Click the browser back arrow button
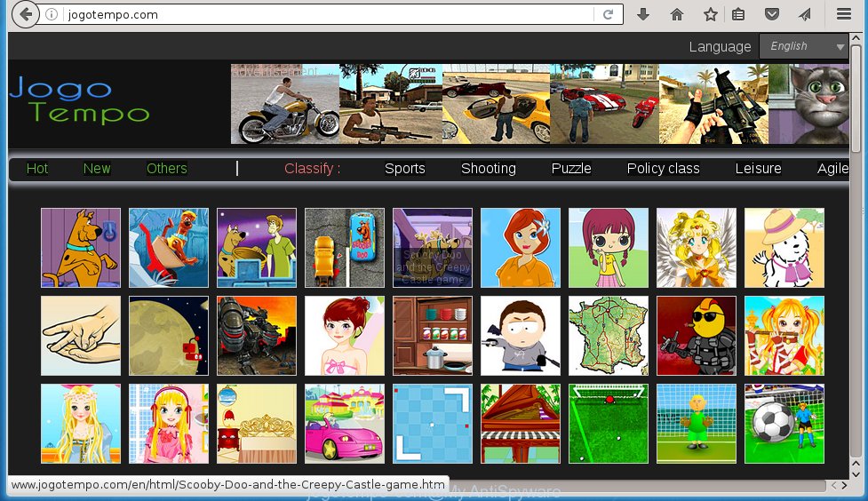 [x=26, y=14]
